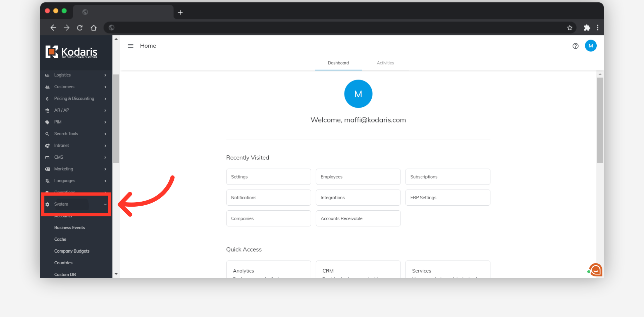This screenshot has height=317, width=644.
Task: Click the Languages translate icon
Action: coord(47,181)
